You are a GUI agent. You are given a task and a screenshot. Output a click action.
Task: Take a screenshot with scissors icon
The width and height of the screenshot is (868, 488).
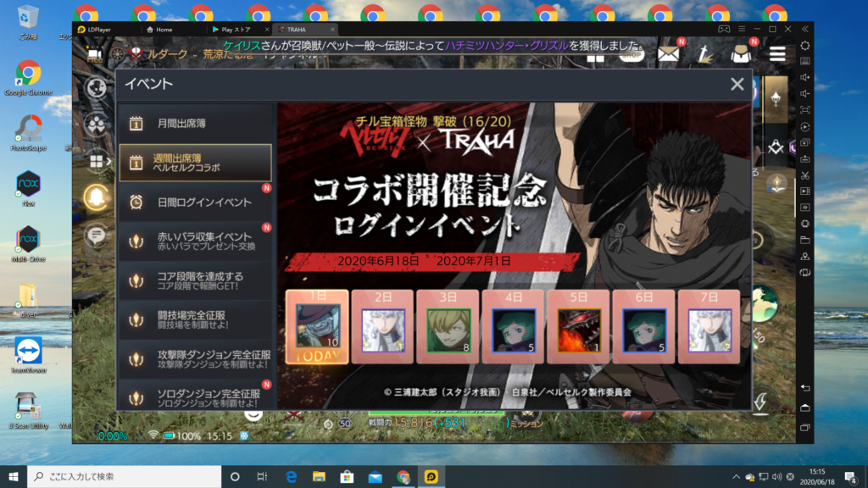(x=805, y=175)
